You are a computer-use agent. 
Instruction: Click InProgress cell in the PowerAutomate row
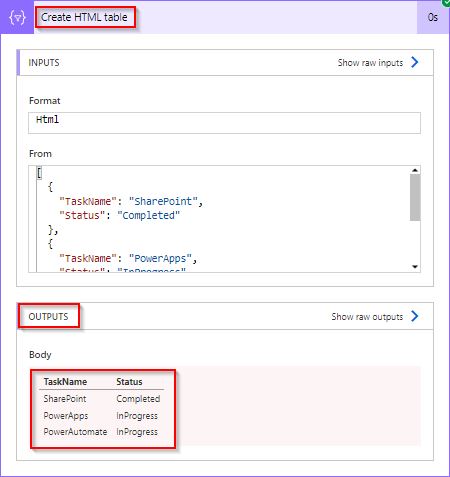(137, 432)
